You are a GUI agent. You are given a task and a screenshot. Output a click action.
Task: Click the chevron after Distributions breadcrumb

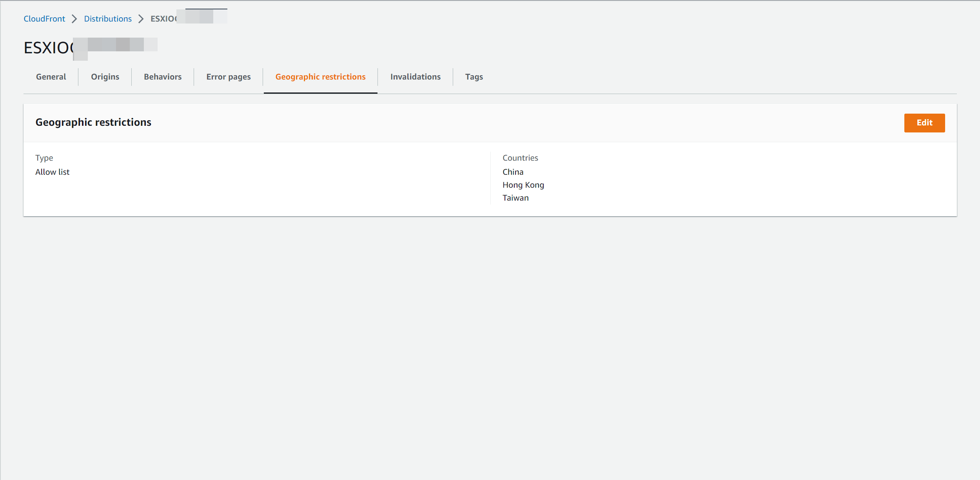pyautogui.click(x=140, y=18)
